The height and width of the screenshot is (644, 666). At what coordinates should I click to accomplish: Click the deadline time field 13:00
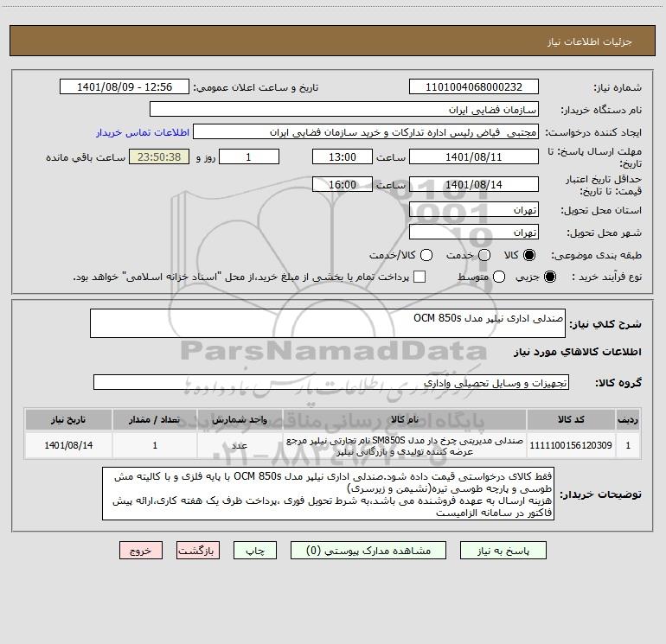tap(343, 157)
